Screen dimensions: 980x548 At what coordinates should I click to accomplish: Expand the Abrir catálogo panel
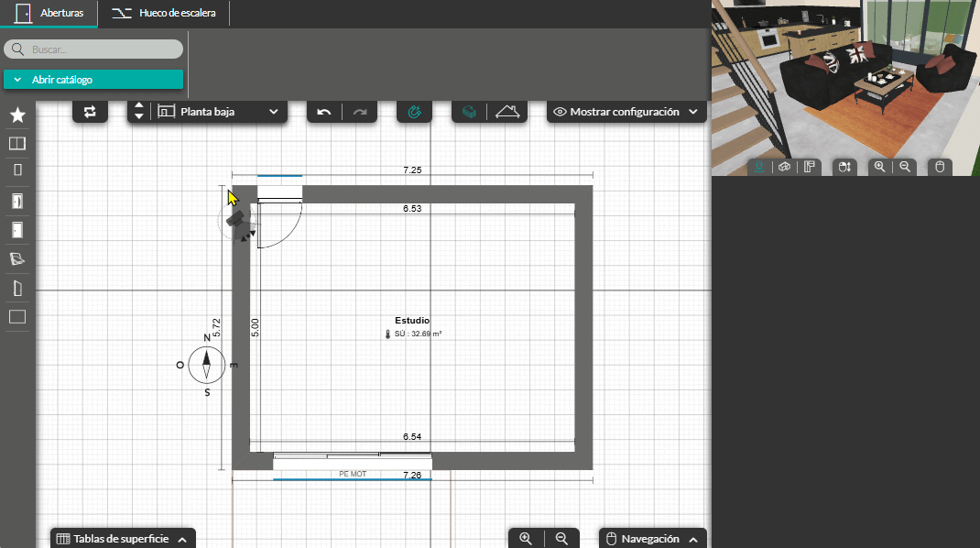click(x=93, y=80)
